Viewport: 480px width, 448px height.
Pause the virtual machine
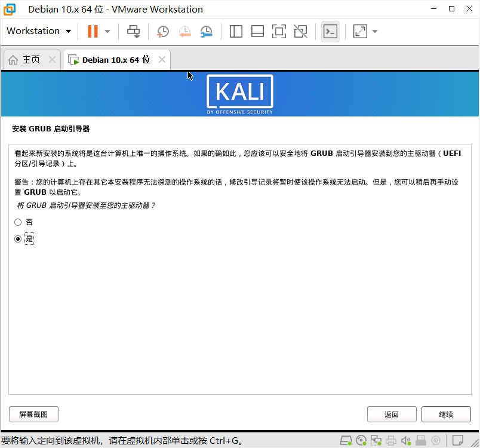click(x=93, y=31)
